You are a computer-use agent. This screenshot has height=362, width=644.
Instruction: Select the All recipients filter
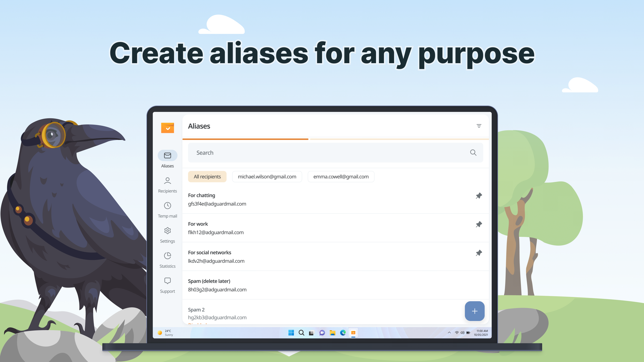point(207,177)
